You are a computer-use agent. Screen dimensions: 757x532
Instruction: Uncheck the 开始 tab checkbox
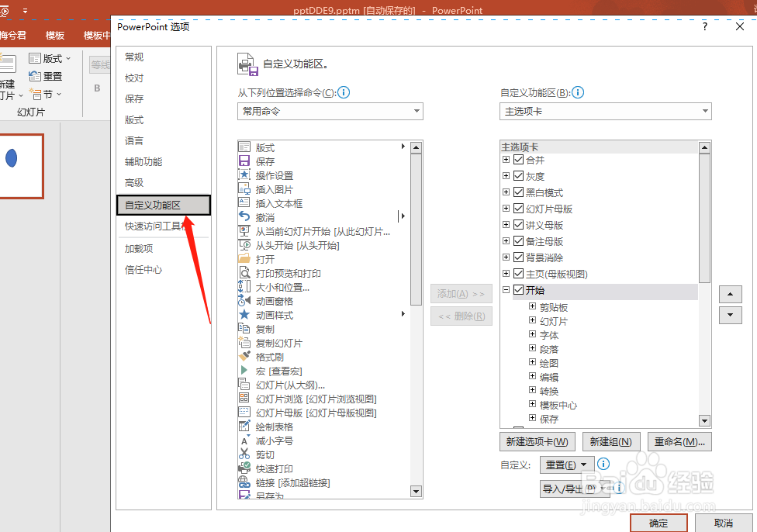pyautogui.click(x=519, y=290)
